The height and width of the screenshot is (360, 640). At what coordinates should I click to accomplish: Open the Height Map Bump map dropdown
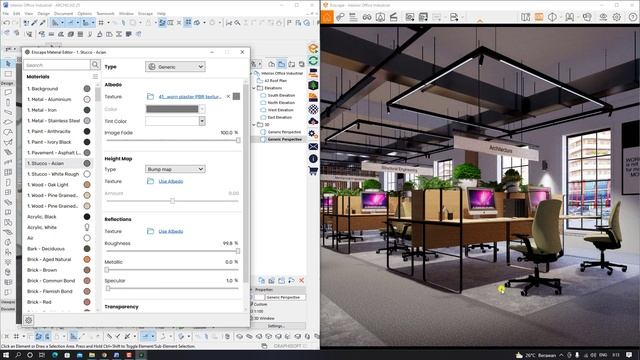(x=175, y=169)
